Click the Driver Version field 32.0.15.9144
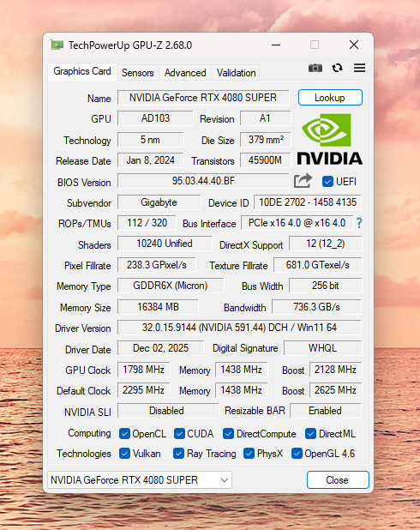Screen dimensions: 420x530 (239, 328)
